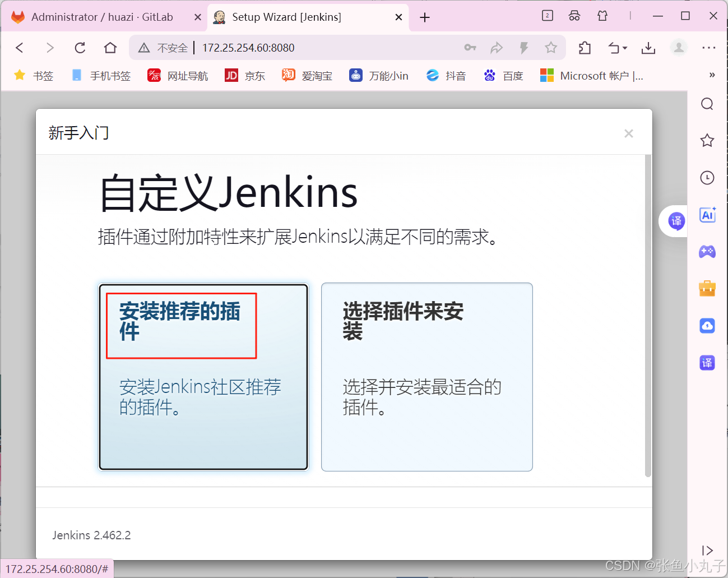Screen dimensions: 728x578
Task: Open the 书签 bookmarks folder
Action: (x=34, y=76)
